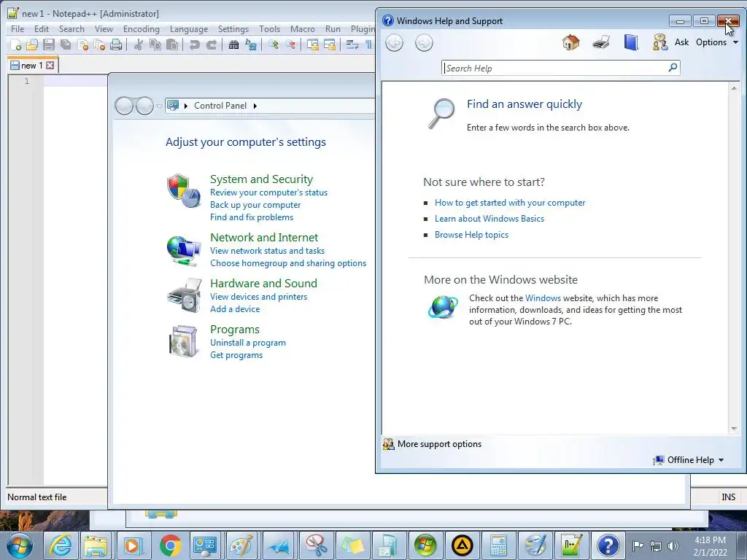The height and width of the screenshot is (560, 747).
Task: Go forward in Windows Help and Support
Action: (x=424, y=43)
